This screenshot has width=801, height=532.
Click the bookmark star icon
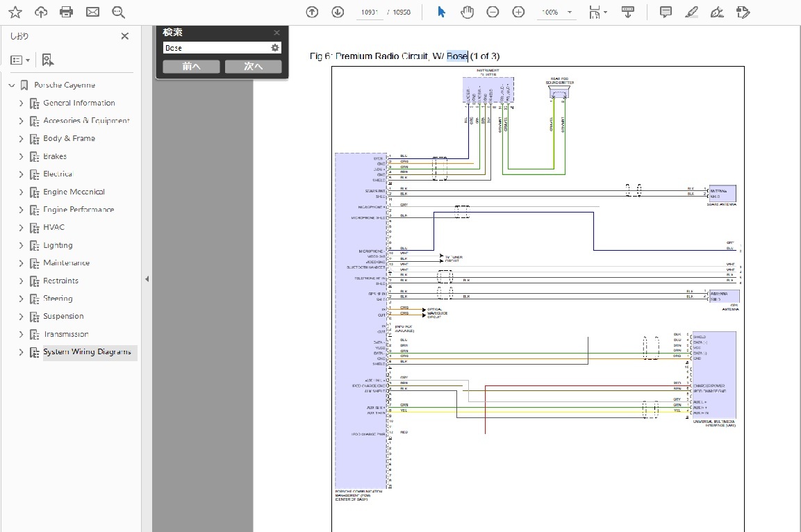coord(15,12)
